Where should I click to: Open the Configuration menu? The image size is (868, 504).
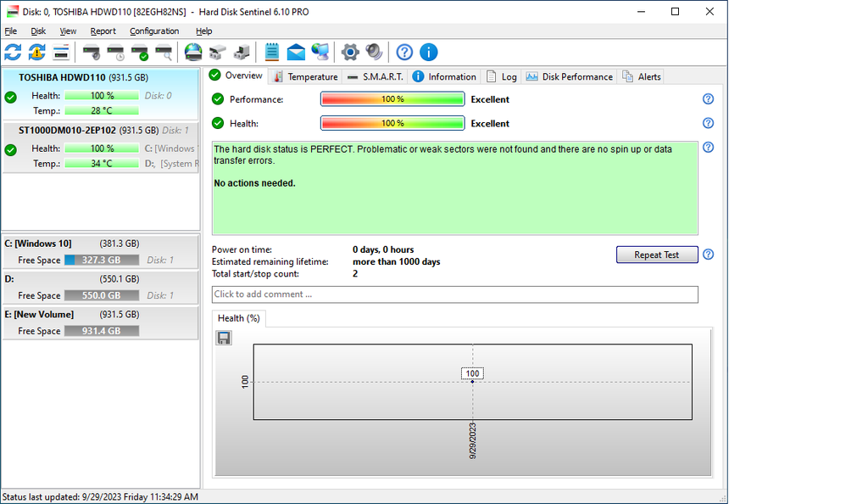click(x=154, y=31)
